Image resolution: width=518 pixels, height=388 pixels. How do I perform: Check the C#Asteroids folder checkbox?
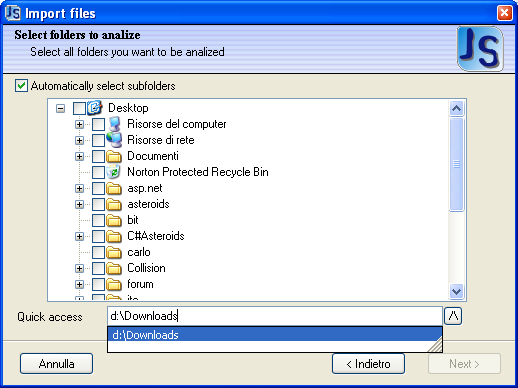98,236
